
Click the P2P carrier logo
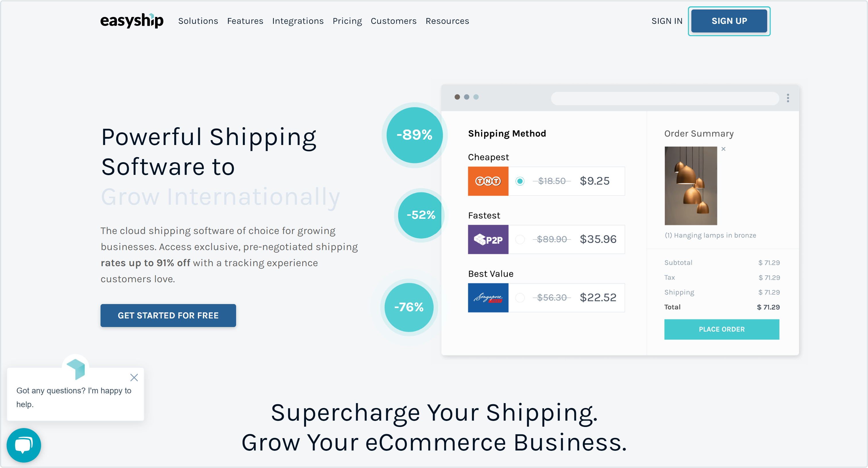pyautogui.click(x=488, y=239)
